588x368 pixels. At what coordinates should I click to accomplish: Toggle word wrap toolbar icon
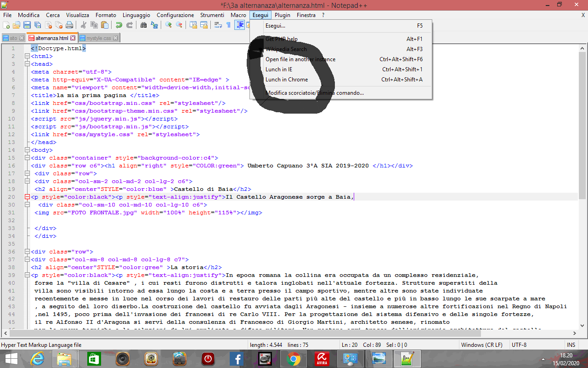218,25
